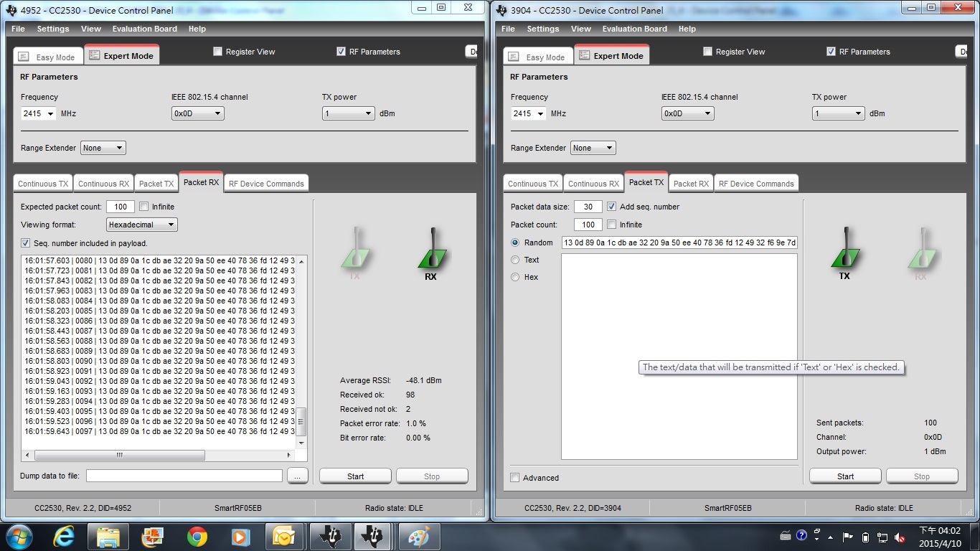Open Settings menu in 4952 window
The width and height of the screenshot is (980, 551).
53,29
